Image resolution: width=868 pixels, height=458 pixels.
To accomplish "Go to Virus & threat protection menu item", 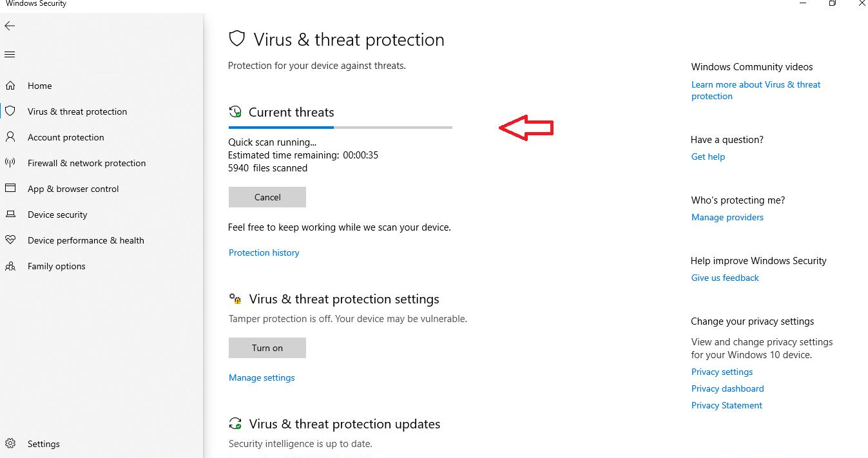I will [77, 111].
